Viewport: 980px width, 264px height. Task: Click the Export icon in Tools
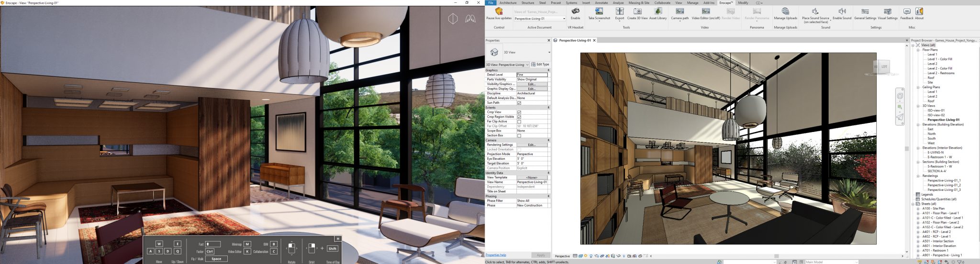coord(620,11)
